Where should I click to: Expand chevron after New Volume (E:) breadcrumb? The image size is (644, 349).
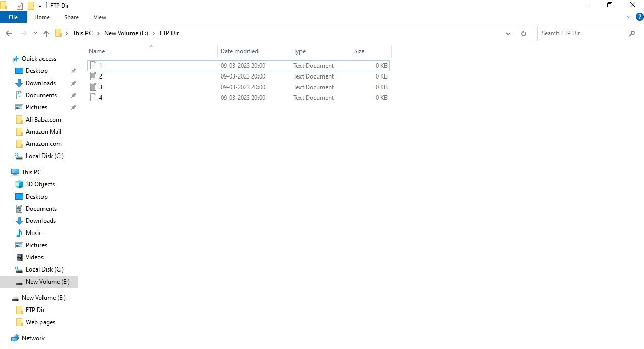[x=154, y=33]
